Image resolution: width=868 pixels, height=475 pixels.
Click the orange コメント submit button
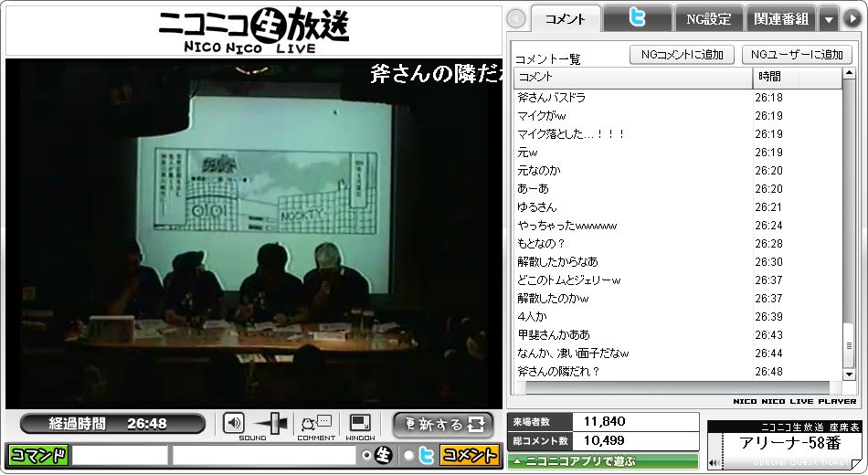(469, 455)
